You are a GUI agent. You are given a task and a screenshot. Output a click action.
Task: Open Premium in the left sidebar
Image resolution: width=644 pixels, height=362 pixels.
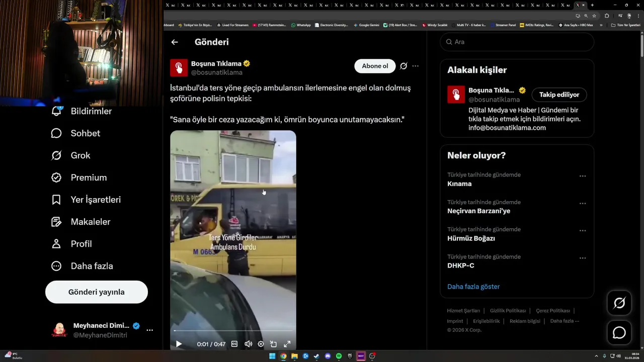click(79, 177)
